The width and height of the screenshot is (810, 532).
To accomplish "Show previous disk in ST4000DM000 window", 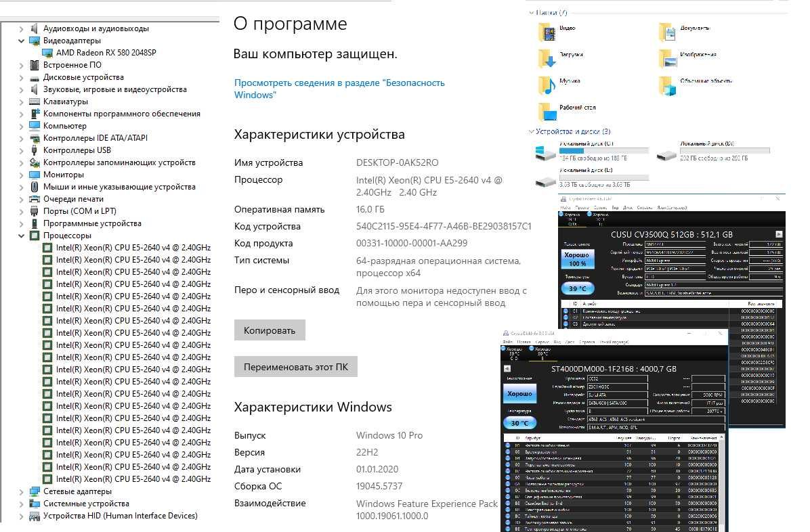I will tap(507, 369).
